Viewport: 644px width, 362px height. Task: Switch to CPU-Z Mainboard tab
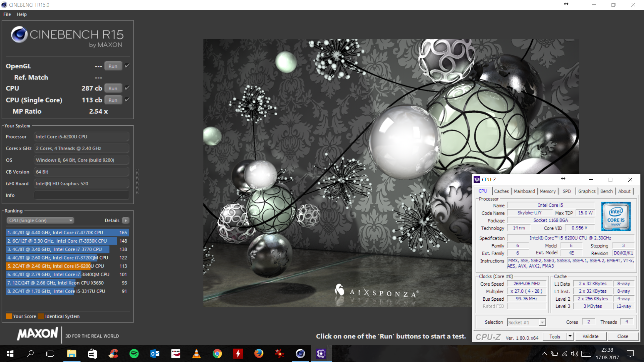tap(524, 191)
